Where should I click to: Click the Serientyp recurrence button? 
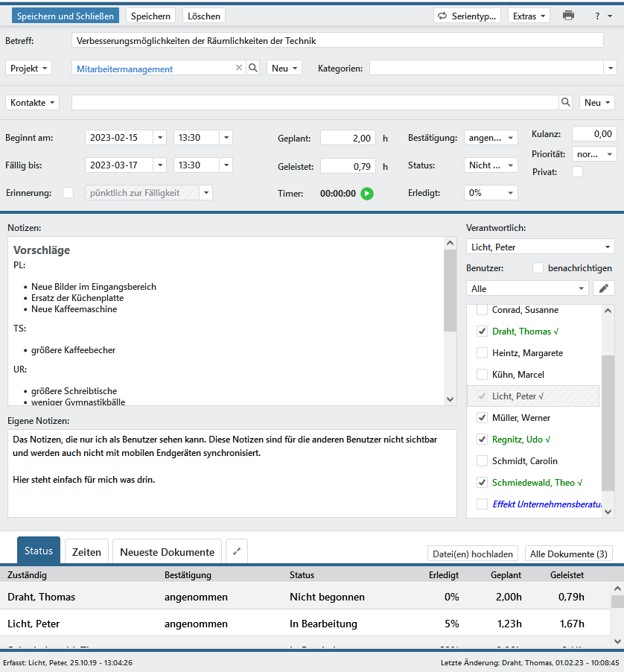467,16
